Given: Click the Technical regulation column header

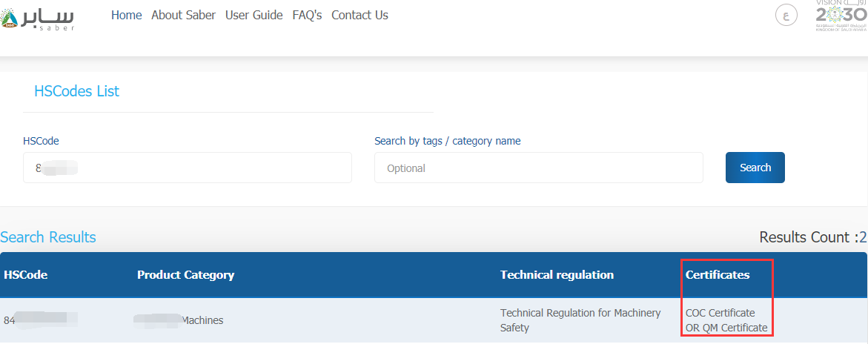Looking at the screenshot, I should [x=557, y=275].
